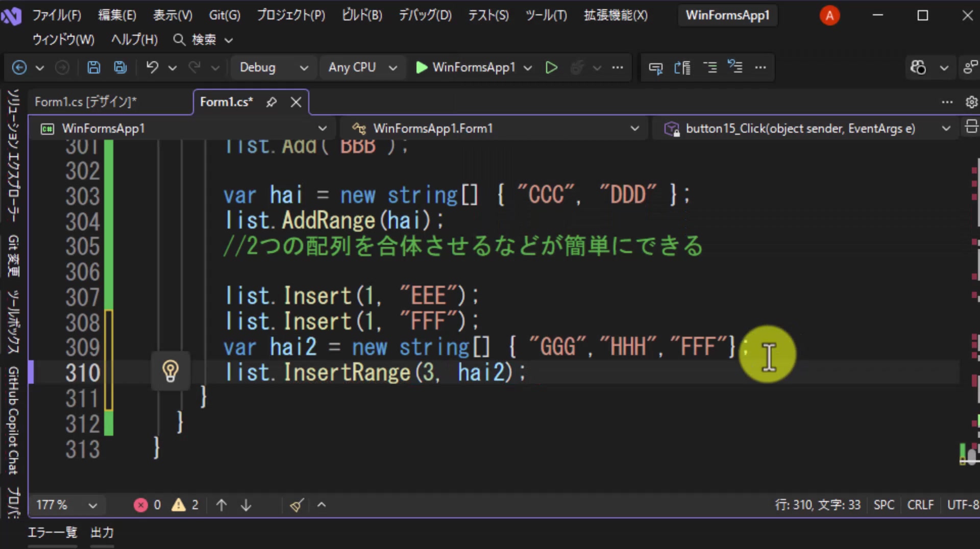980x549 pixels.
Task: Go to previous issue with up arrow
Action: 222,505
